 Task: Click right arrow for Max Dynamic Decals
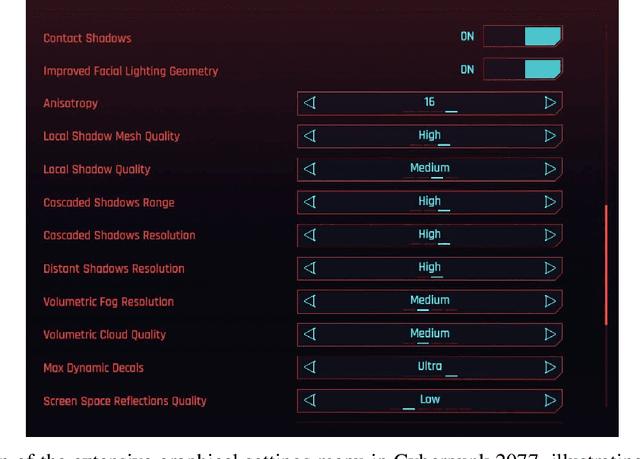[x=550, y=367]
